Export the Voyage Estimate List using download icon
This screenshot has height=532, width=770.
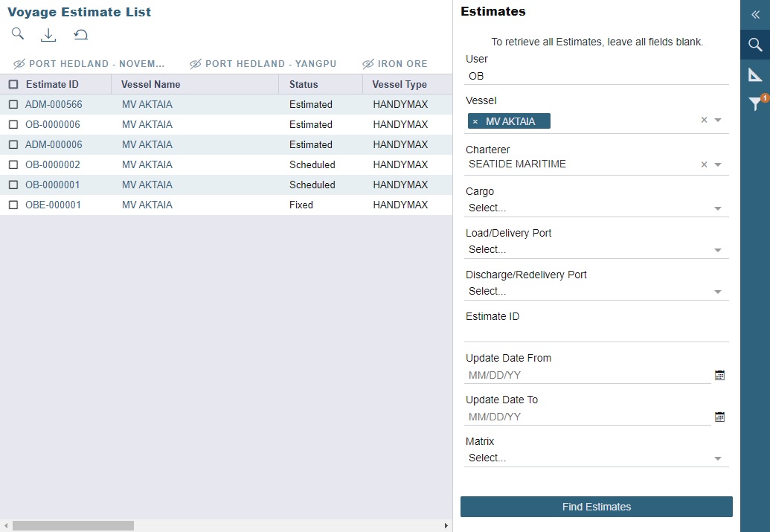click(48, 34)
